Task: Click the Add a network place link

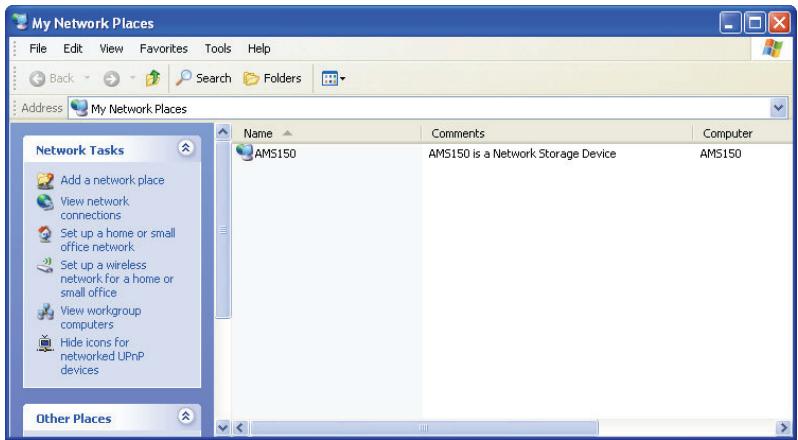Action: (x=112, y=180)
